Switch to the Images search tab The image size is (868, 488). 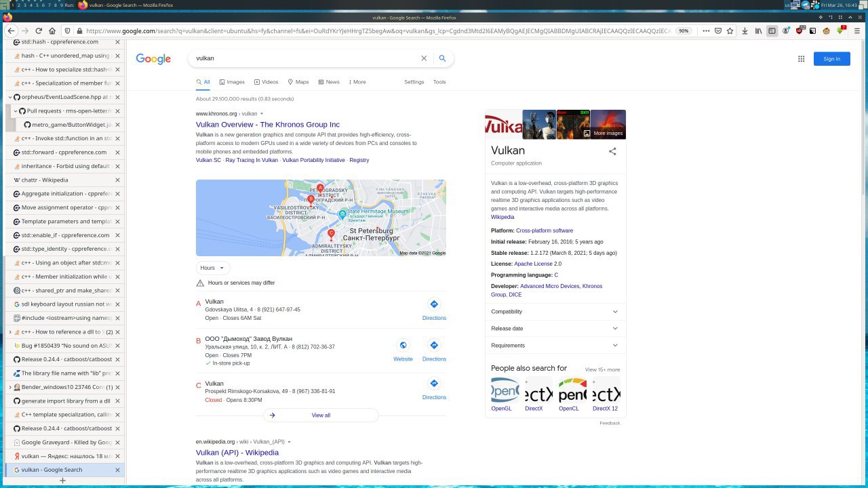232,82
